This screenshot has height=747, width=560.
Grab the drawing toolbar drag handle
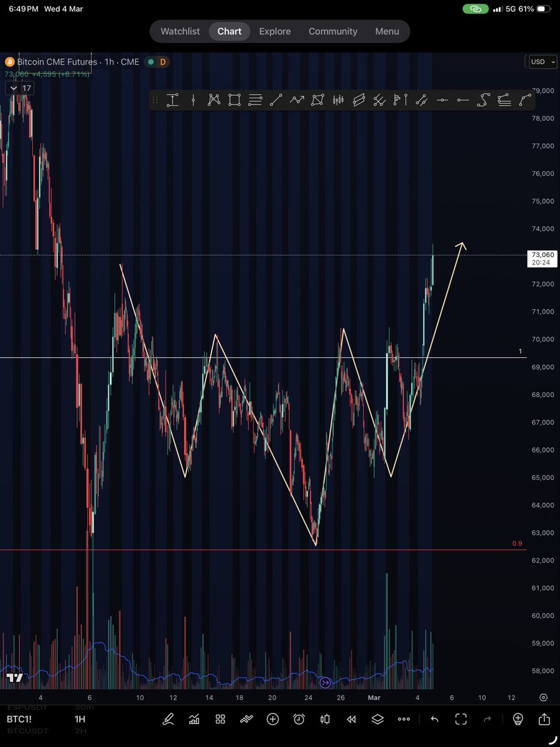[155, 100]
